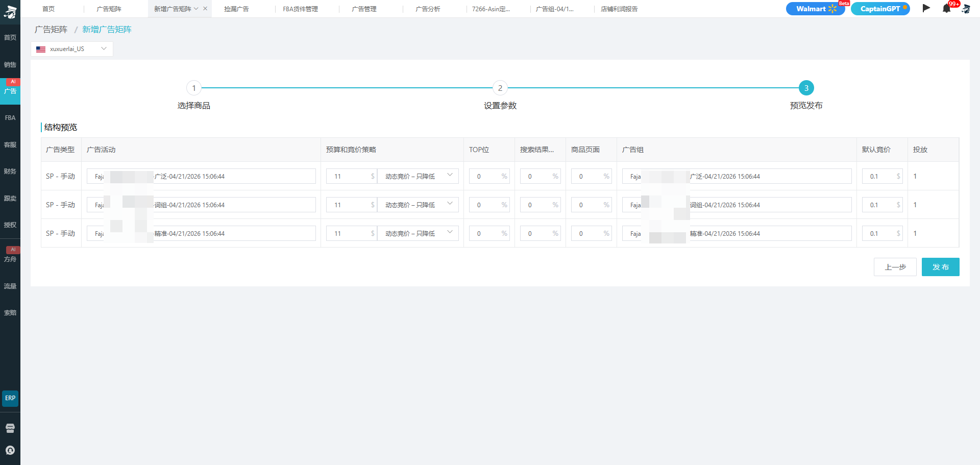Click the store icon in bottom sidebar
Screen dimensions: 980x465
click(x=10, y=428)
